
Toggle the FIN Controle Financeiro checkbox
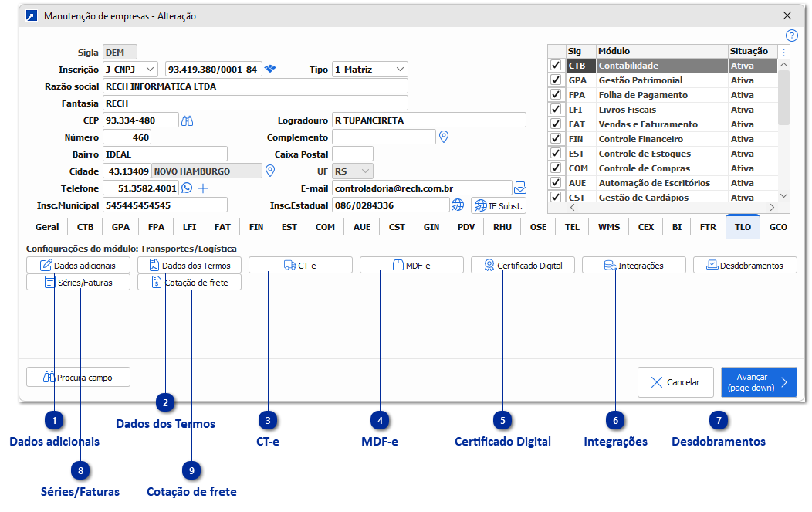[556, 138]
